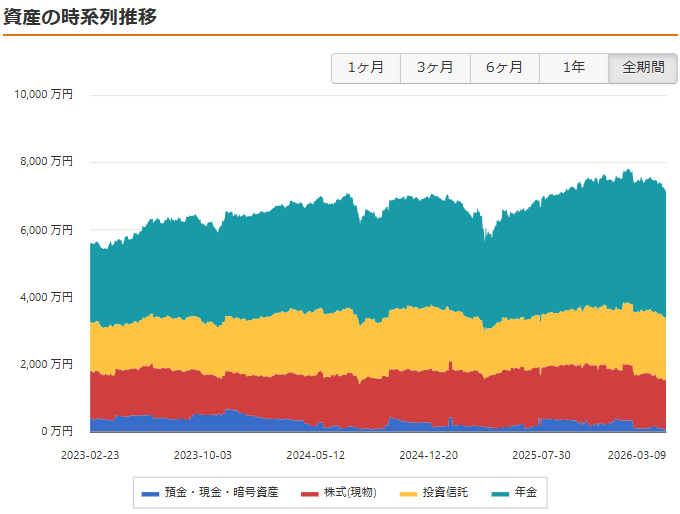Screen dimensions: 680x514
Task: Show the 6ヶ月 time range
Action: tap(504, 68)
